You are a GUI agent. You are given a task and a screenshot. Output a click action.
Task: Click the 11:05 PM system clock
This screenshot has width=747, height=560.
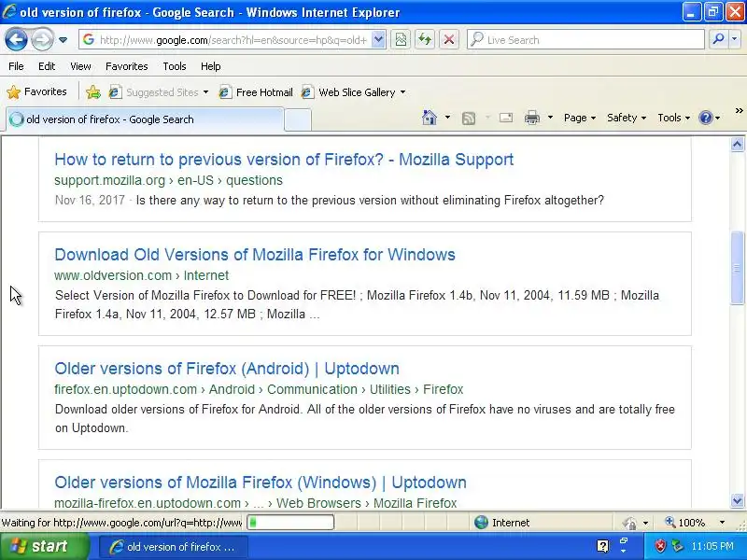[712, 546]
